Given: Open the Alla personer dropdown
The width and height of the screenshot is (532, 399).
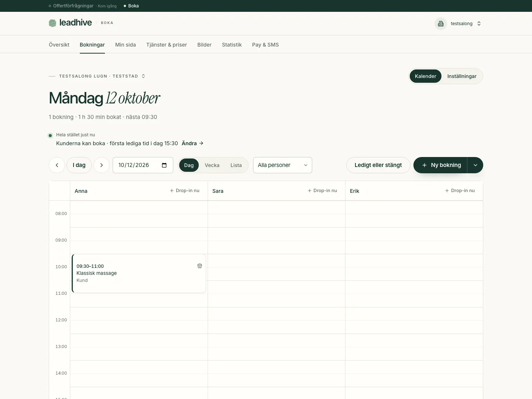Looking at the screenshot, I should [283, 165].
